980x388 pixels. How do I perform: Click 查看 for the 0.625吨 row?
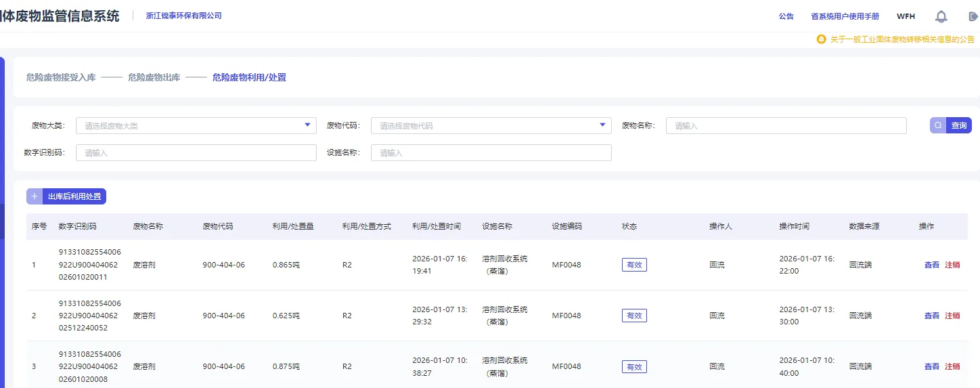[x=932, y=316]
